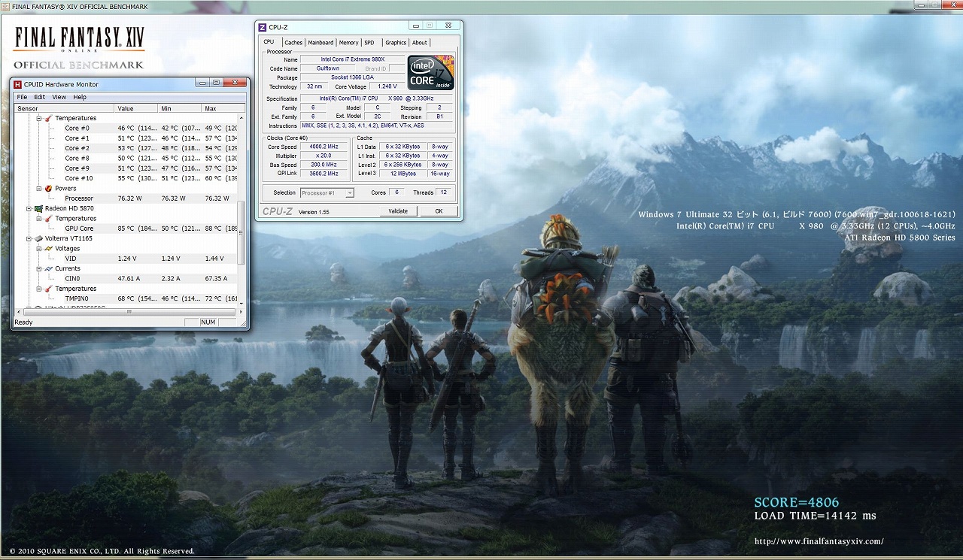Collapse the Powers group
Image resolution: width=963 pixels, height=560 pixels.
point(38,189)
